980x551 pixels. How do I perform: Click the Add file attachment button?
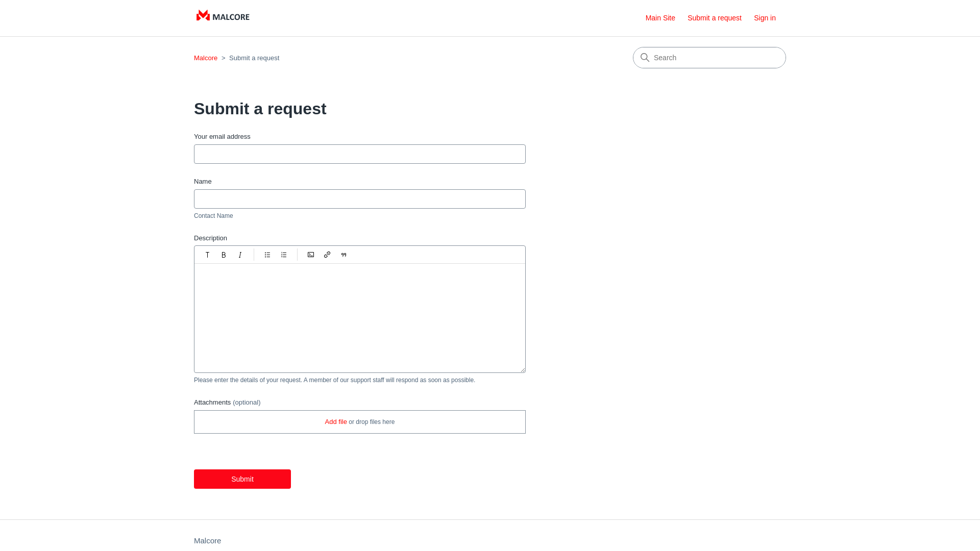335,422
